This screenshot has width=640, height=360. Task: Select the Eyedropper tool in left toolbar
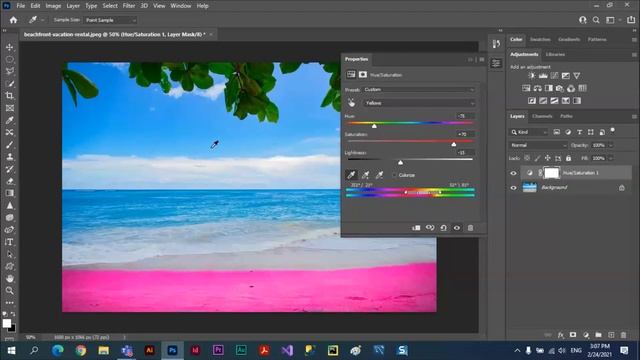[9, 120]
